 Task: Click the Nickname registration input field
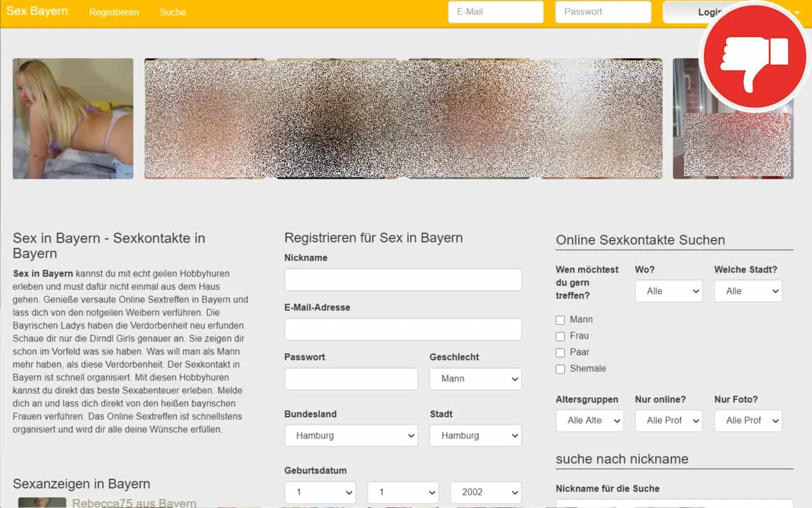tap(403, 280)
